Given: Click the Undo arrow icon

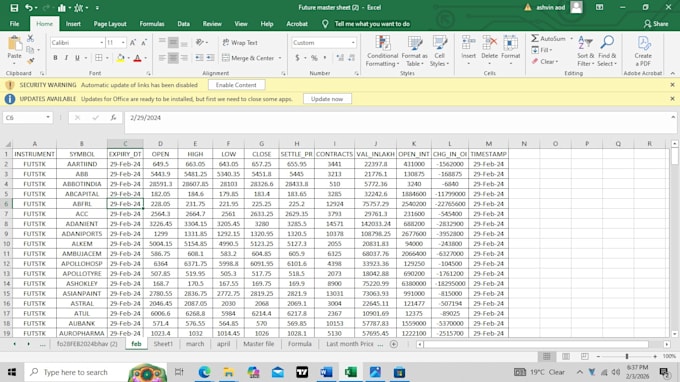Looking at the screenshot, I should [x=29, y=8].
